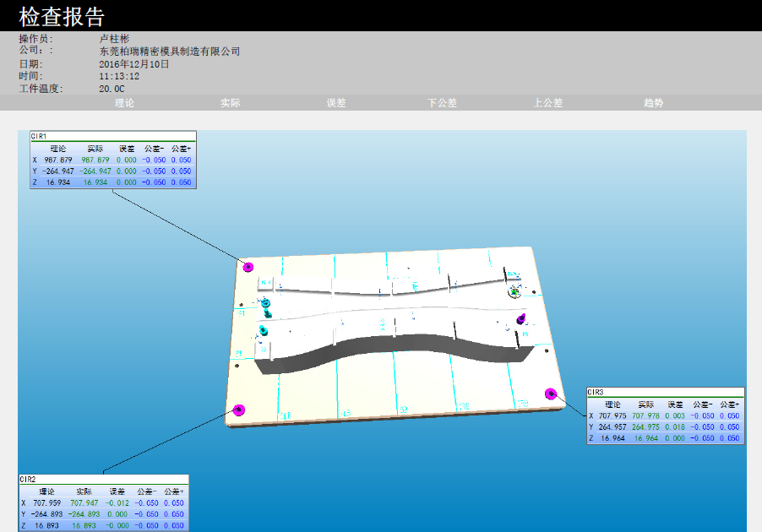Viewport: 762px width, 532px height.
Task: Select the 下公差 column header
Action: 442,103
